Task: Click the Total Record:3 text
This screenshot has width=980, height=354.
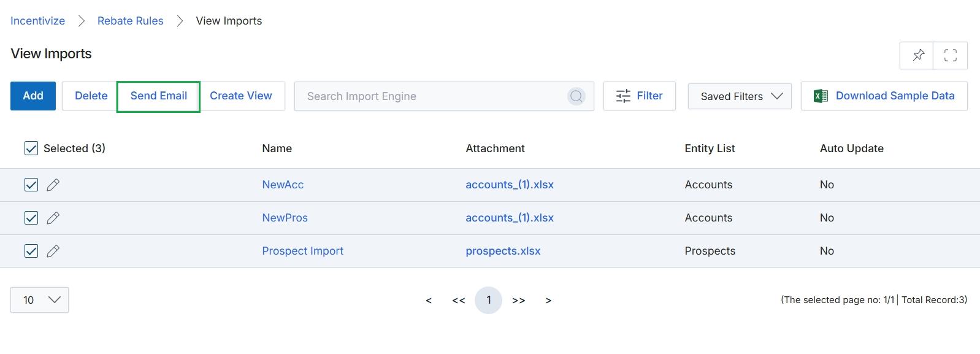Action: pos(934,300)
